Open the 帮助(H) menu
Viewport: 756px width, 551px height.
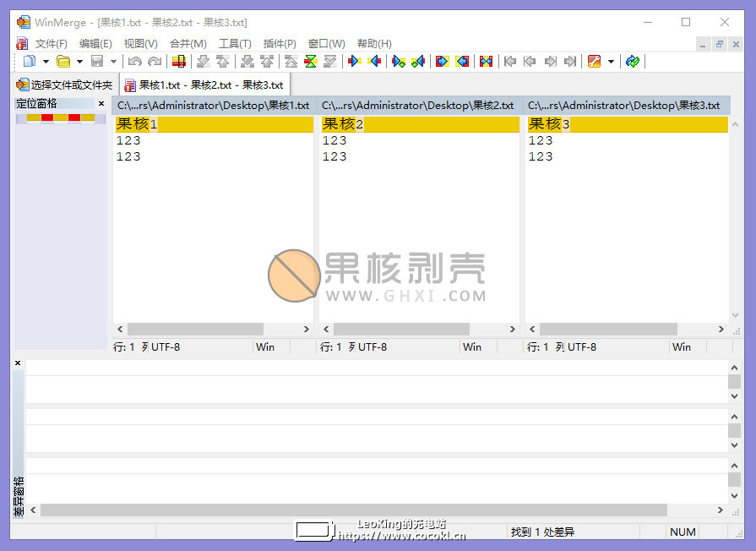pos(374,44)
